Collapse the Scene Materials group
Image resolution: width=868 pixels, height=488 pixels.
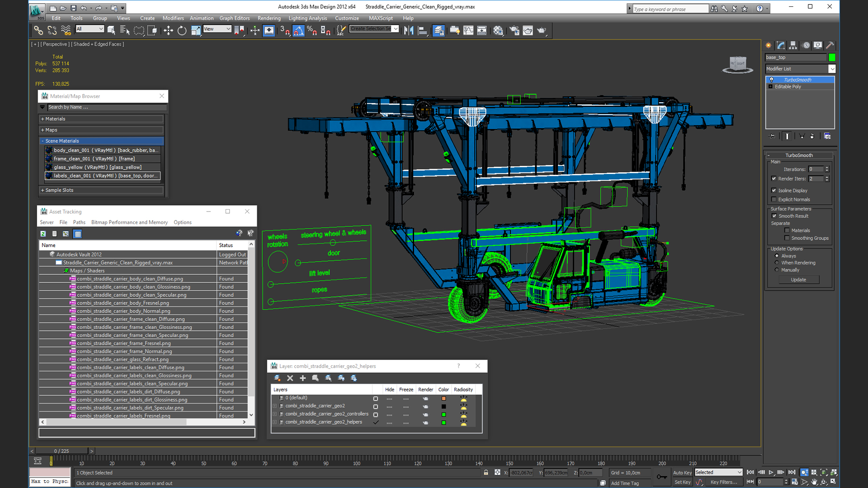[42, 141]
